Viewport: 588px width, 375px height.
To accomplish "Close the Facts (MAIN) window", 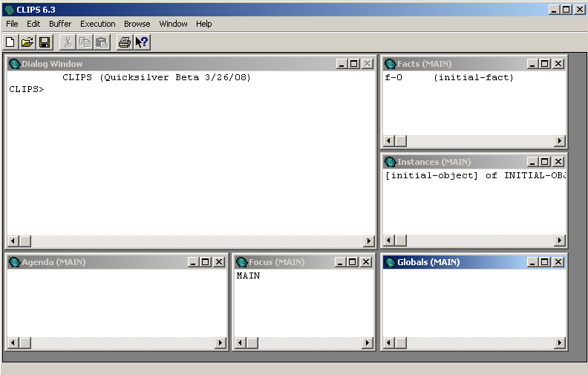I will [x=558, y=64].
